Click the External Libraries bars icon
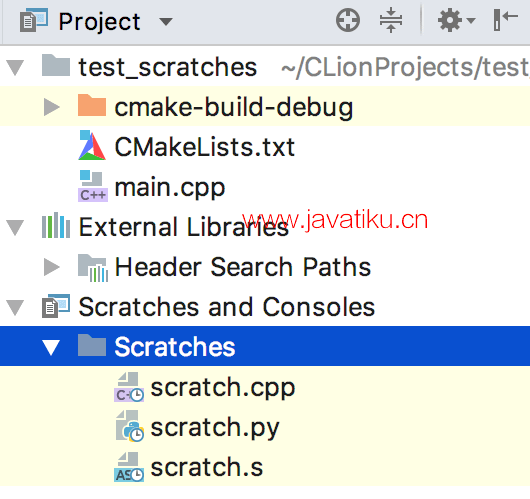 (x=56, y=225)
